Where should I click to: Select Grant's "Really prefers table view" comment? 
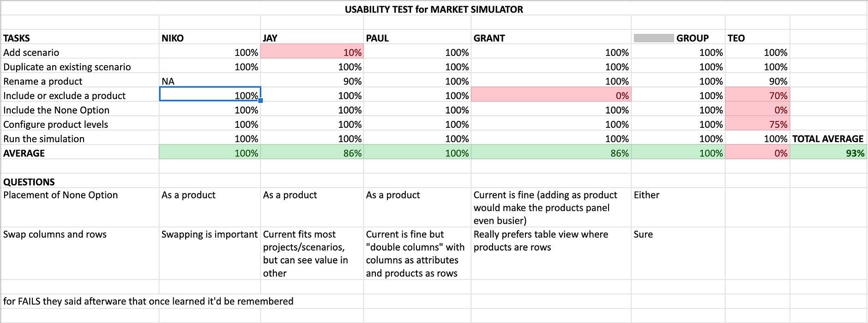(x=551, y=241)
